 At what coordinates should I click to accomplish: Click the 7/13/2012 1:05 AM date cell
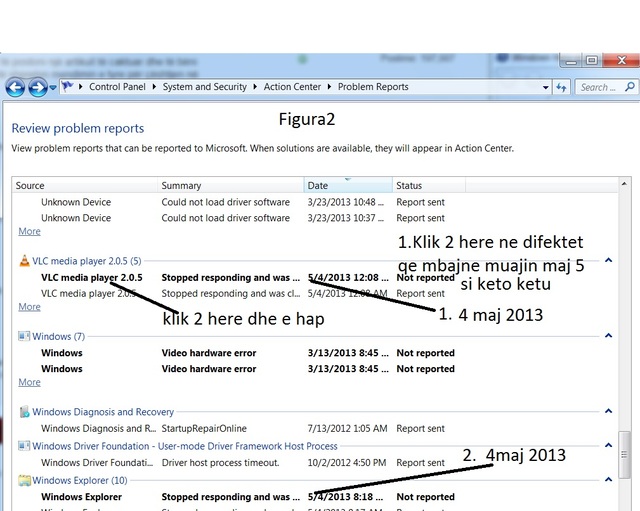click(347, 429)
